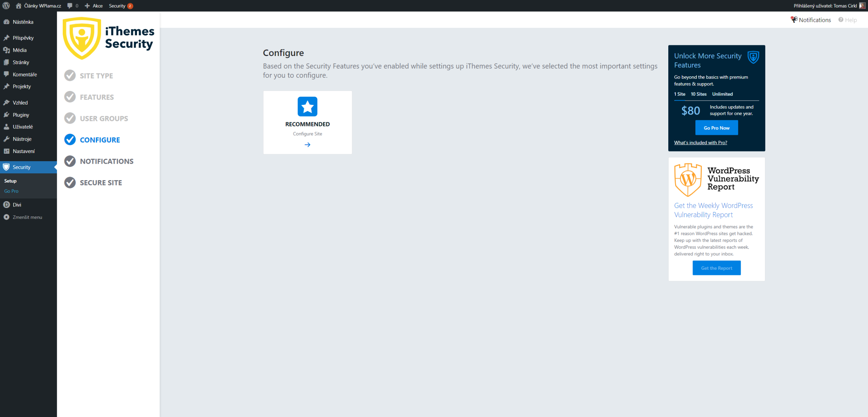The image size is (868, 417).
Task: Go to the NOTIFICATIONS step
Action: (x=107, y=161)
